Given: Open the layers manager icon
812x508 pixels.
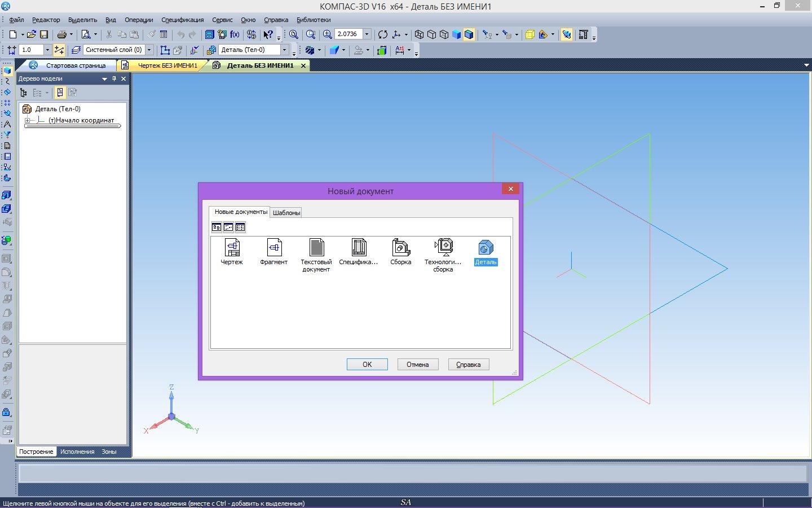Looking at the screenshot, I should point(76,50).
